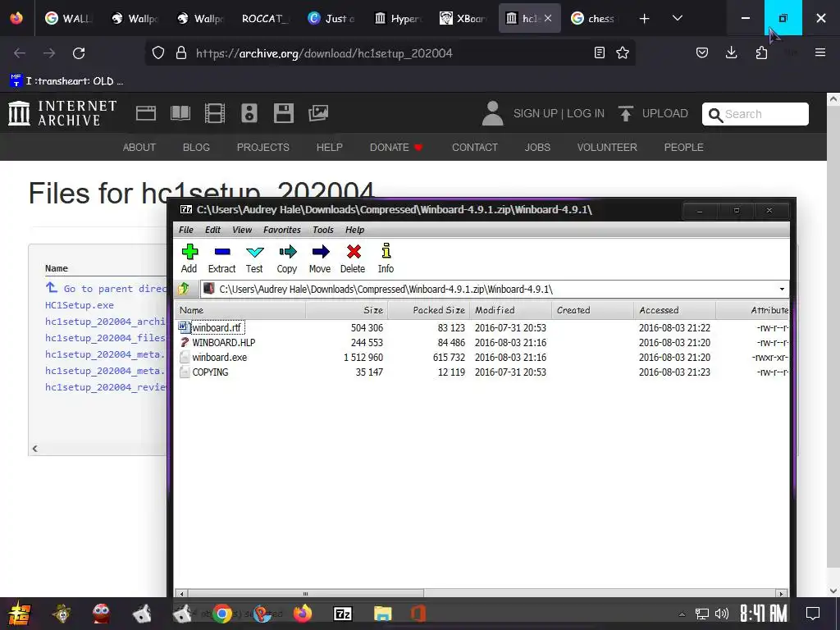This screenshot has height=630, width=840.
Task: Click the Internet Archive Search field
Action: coord(756,114)
